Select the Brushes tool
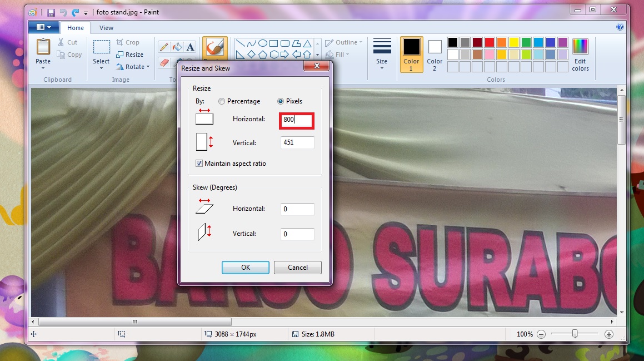The height and width of the screenshot is (361, 644). tap(215, 48)
